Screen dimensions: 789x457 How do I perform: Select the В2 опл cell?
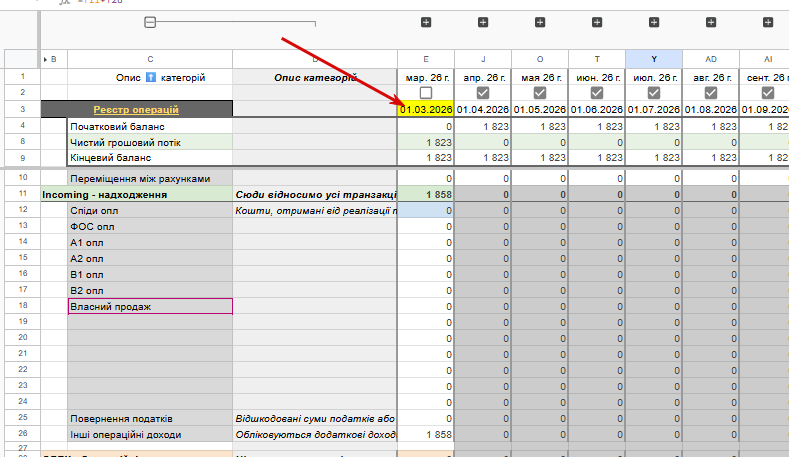click(x=150, y=290)
